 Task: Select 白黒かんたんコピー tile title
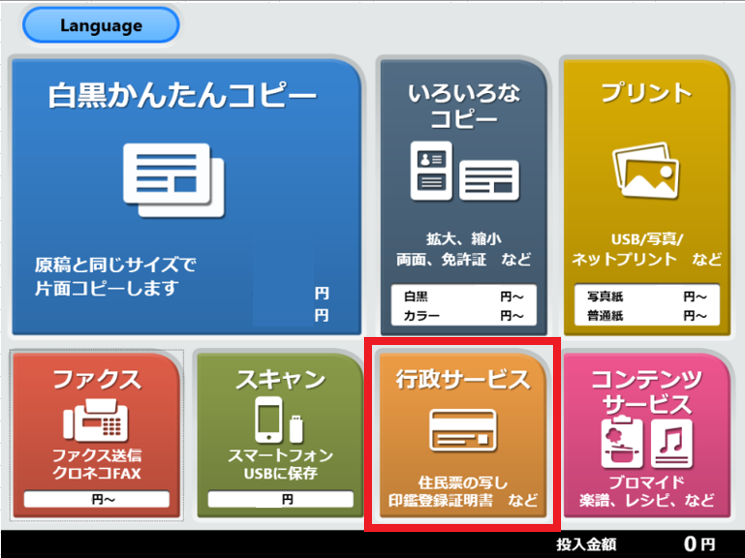coord(182,97)
